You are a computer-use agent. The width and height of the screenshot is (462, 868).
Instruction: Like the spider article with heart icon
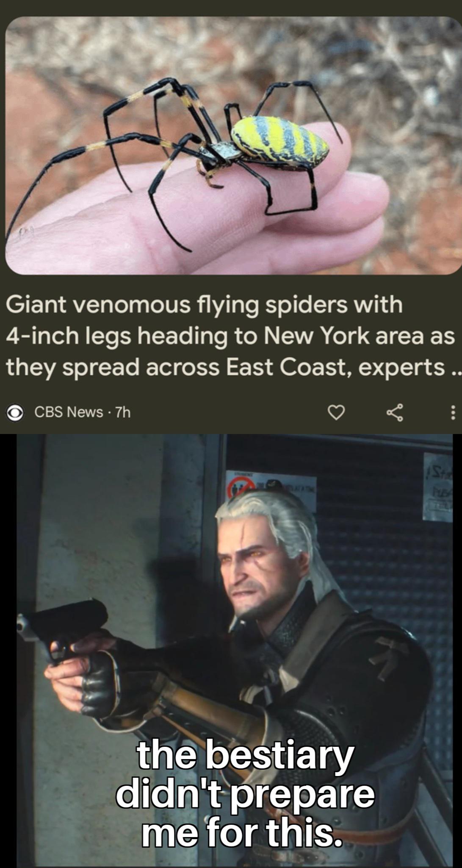point(337,412)
